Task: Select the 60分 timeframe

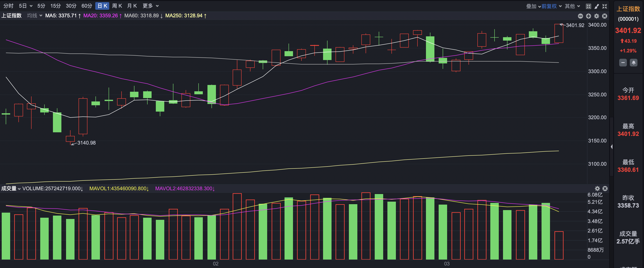Action: pos(87,6)
